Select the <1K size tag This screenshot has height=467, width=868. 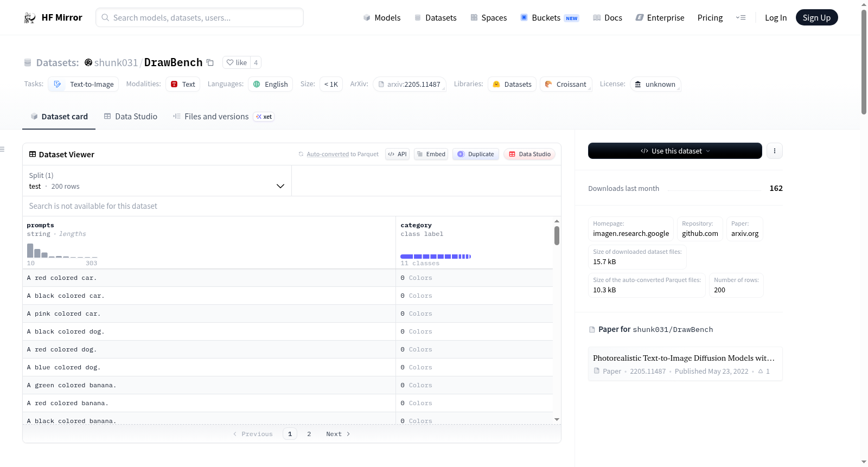[x=331, y=84]
